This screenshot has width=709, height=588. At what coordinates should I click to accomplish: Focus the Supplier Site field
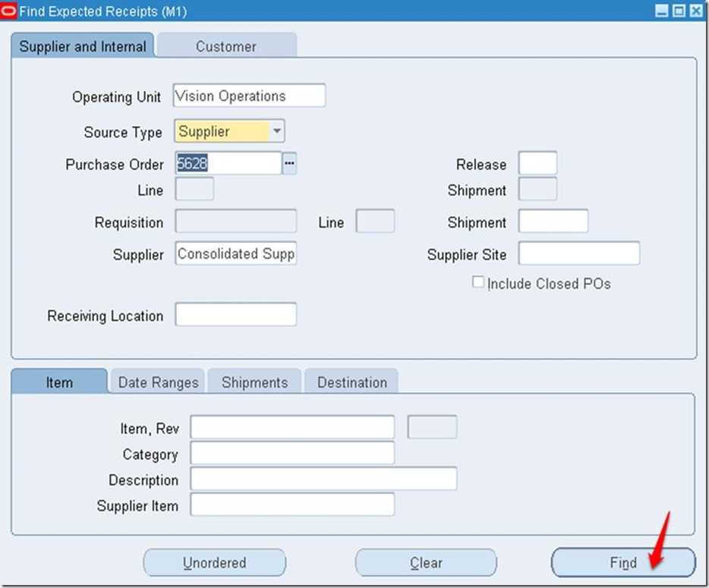click(x=579, y=253)
